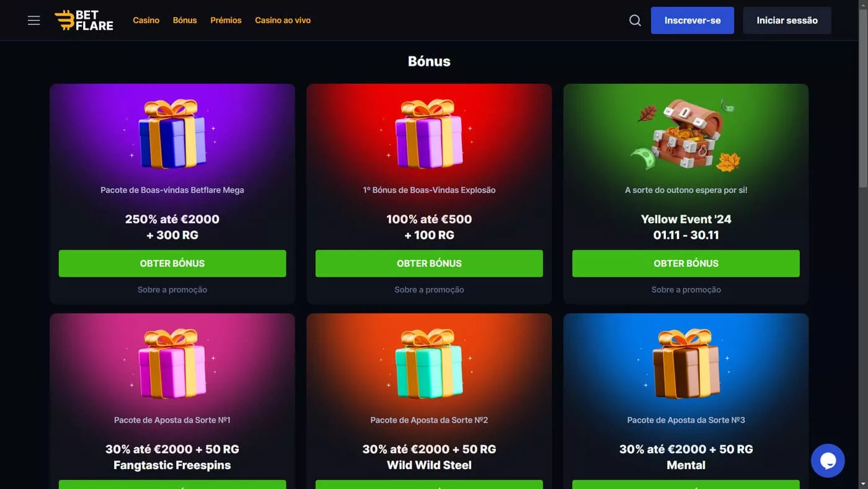The width and height of the screenshot is (868, 489).
Task: Click the purple gift box on red card
Action: (x=429, y=134)
